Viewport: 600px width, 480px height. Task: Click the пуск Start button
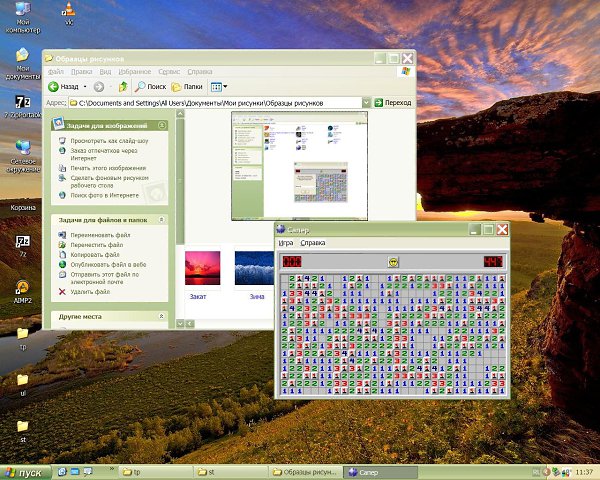point(25,473)
